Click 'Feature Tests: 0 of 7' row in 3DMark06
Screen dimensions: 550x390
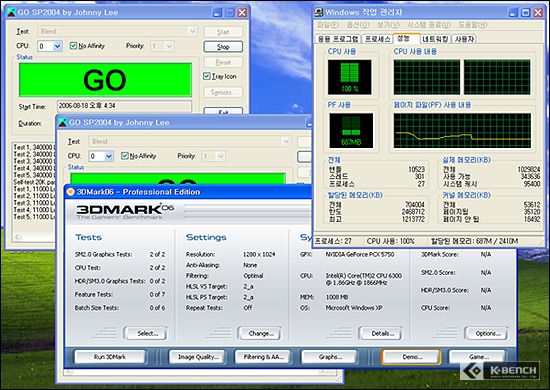[120, 294]
